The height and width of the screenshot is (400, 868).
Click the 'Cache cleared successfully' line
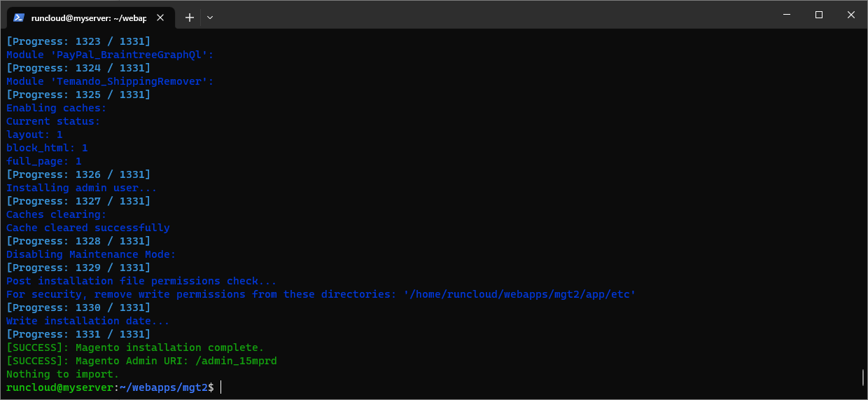pos(88,228)
